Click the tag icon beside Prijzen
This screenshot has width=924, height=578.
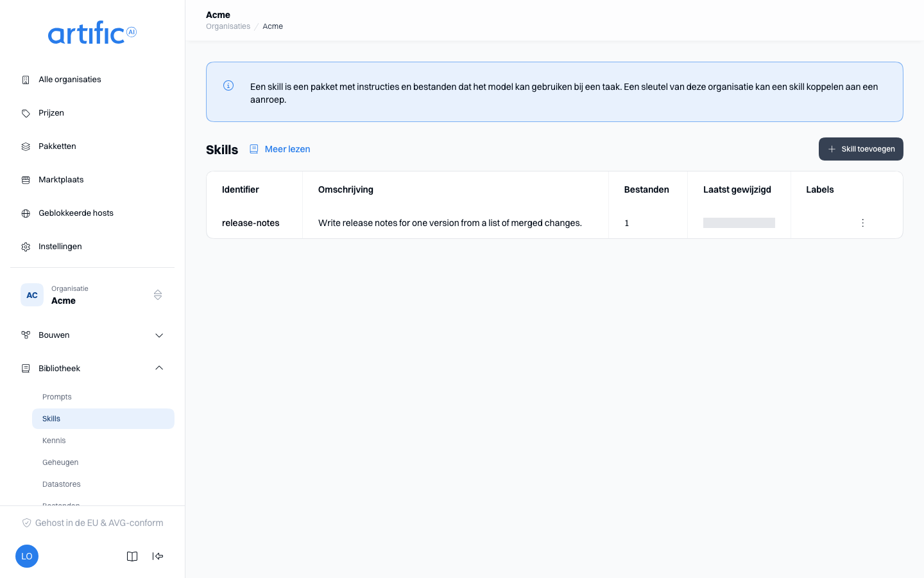coord(26,113)
